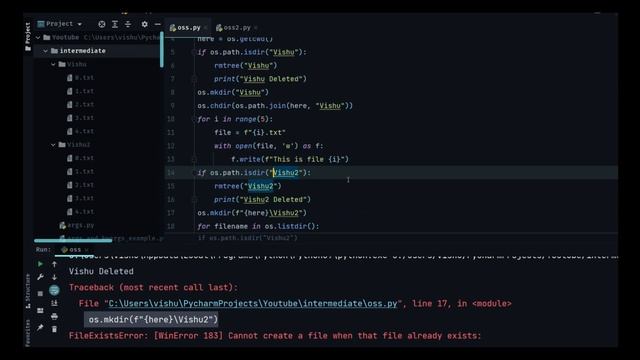The width and height of the screenshot is (640, 360).
Task: Click scroll to end icon in Run console
Action: tap(54, 303)
